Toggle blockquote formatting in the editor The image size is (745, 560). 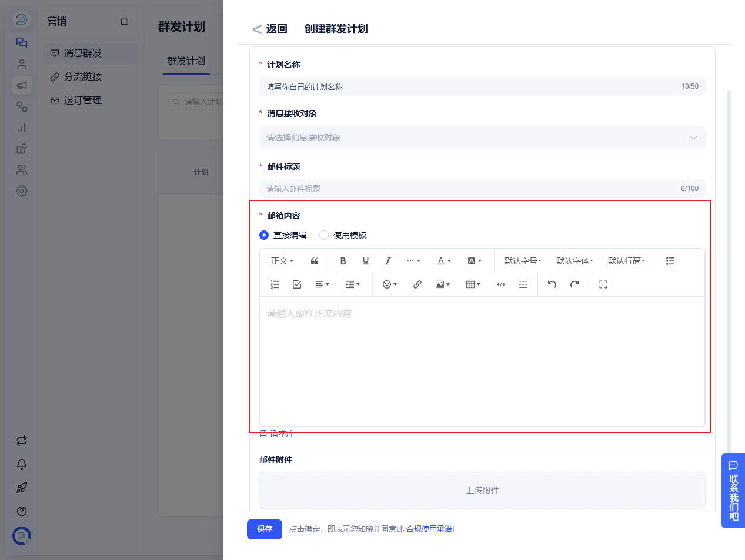tap(315, 261)
